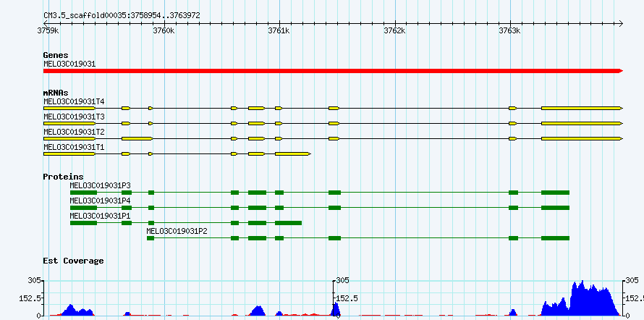Screen dimensions: 644x320
Task: Click the Est Coverage track heading
Action: 74,261
